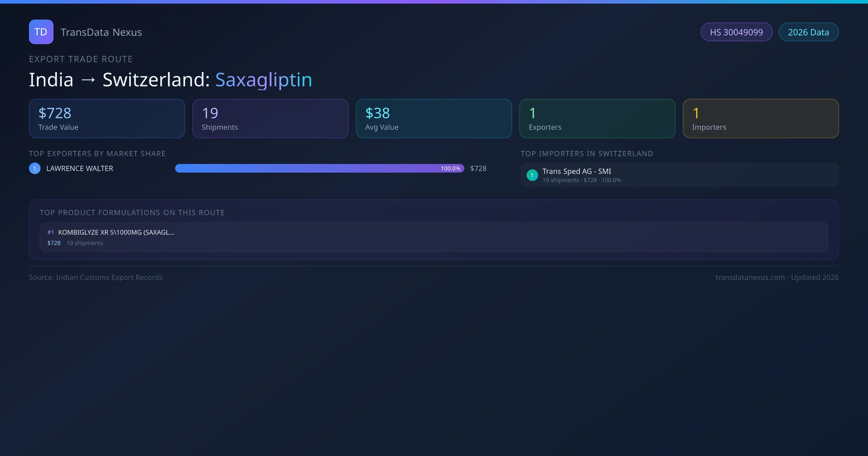This screenshot has height=456, width=868.
Task: Click the 2026 Data pill badge
Action: tap(808, 32)
